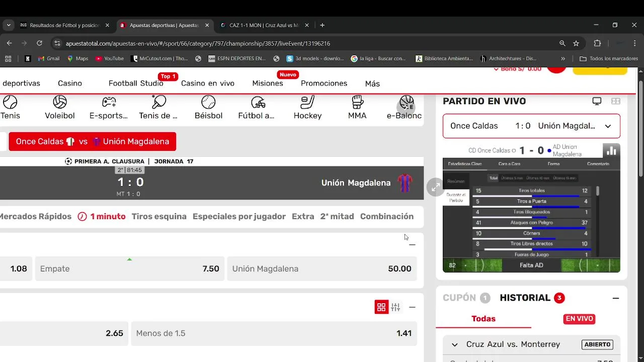Open the tab search dropdown arrow

click(x=8, y=25)
